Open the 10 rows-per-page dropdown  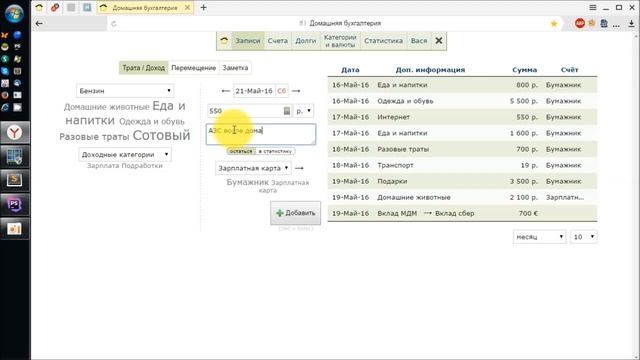coord(584,237)
